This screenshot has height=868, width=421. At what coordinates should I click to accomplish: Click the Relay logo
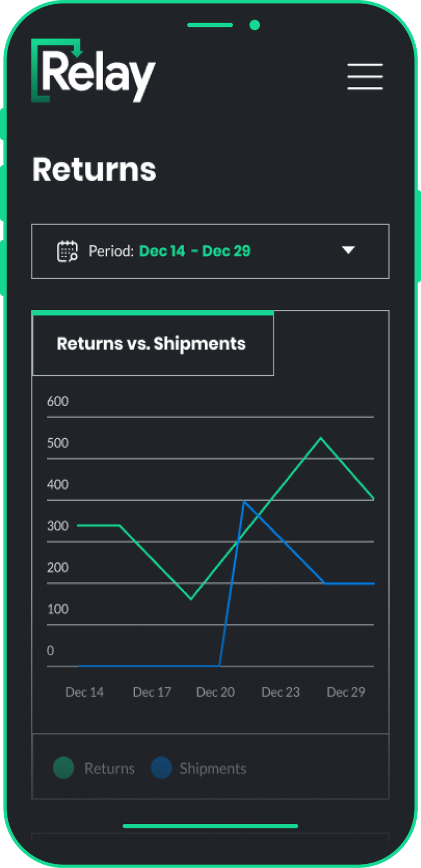(94, 72)
